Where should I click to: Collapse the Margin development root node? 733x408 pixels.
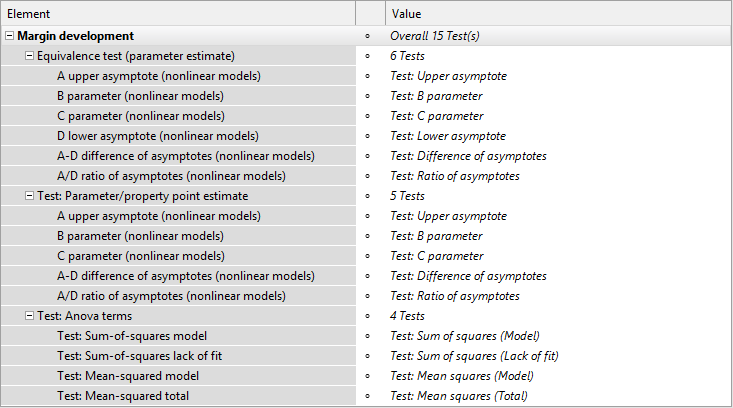point(9,36)
